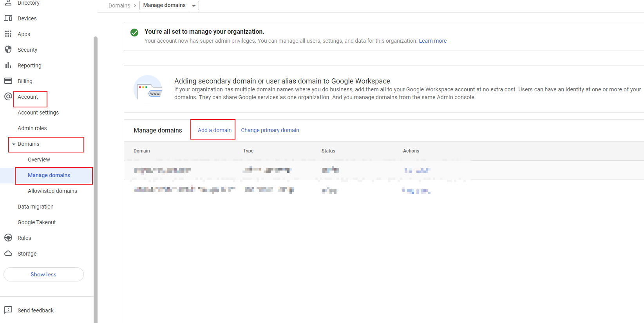This screenshot has height=323, width=644.
Task: Open Domains Overview page
Action: coord(39,160)
